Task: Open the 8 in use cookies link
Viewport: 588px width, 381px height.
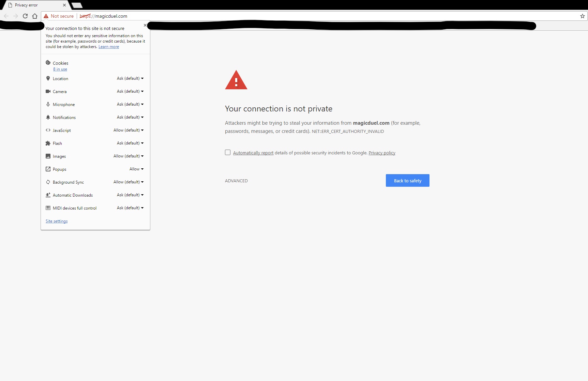Action: pos(60,69)
